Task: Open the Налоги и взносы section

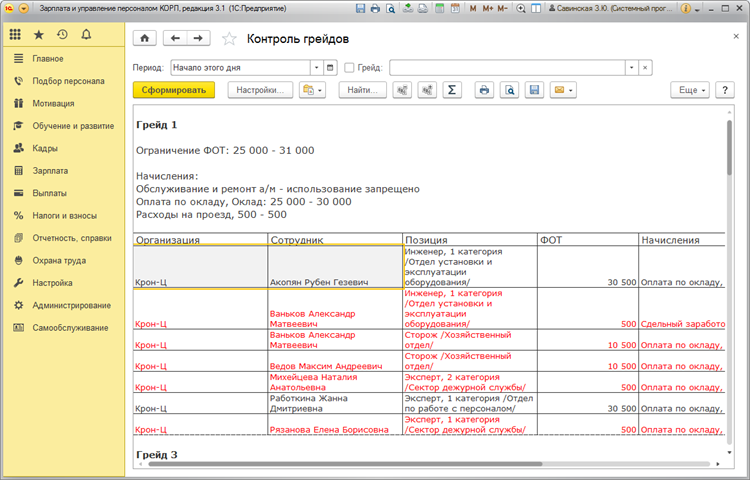Action: click(x=64, y=216)
